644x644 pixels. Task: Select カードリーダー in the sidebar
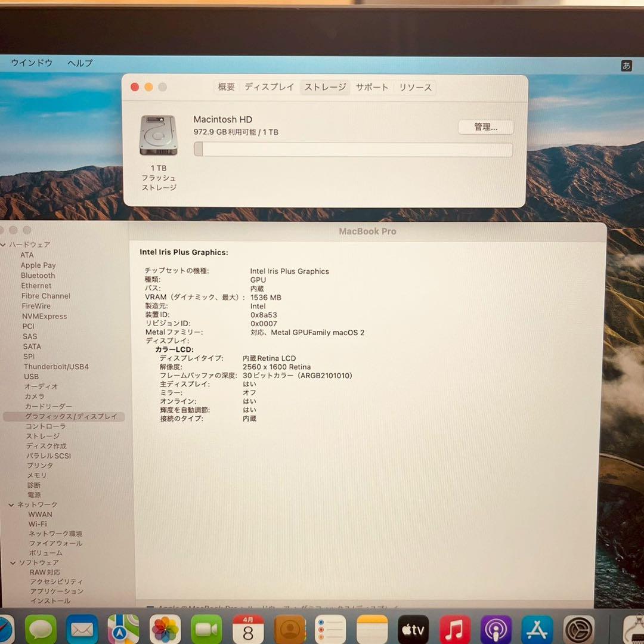click(48, 406)
